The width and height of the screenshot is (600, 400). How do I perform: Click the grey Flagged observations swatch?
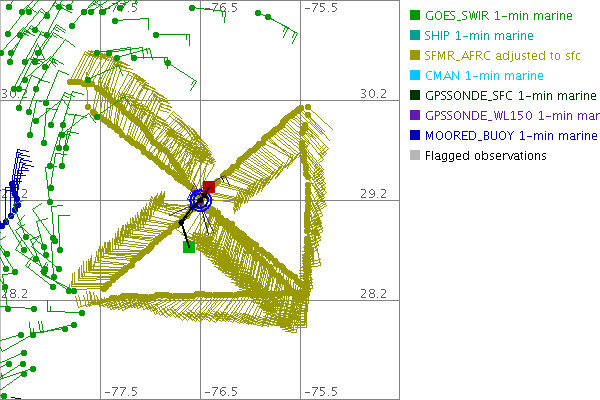click(415, 156)
